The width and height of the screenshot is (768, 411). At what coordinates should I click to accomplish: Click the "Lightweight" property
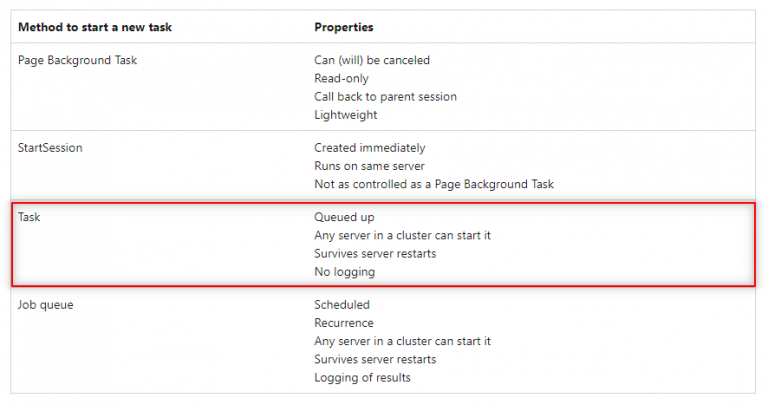click(x=346, y=115)
